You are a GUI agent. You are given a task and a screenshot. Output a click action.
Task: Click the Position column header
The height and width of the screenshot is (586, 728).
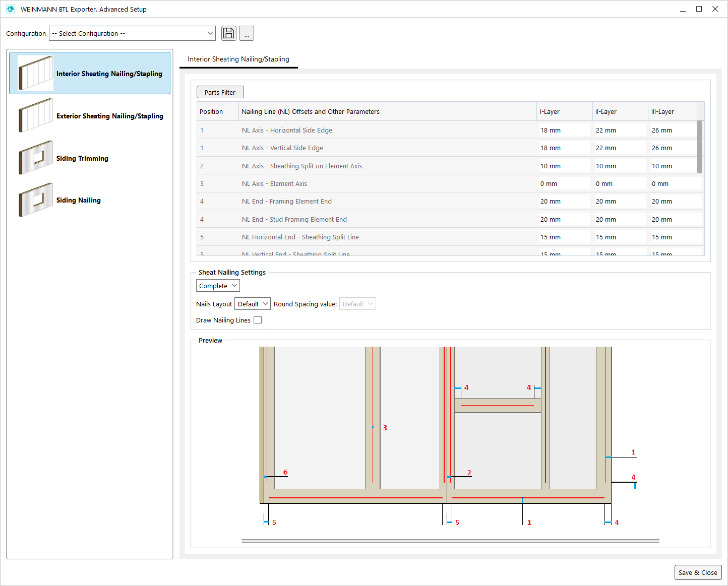(217, 111)
